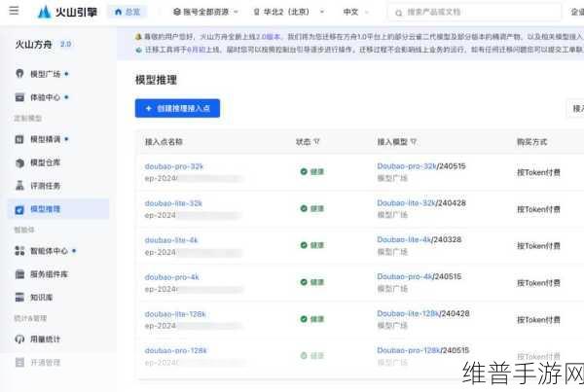Expand the 华北2（北京）region dropdown
Image resolution: width=584 pixels, height=392 pixels.
[289, 12]
